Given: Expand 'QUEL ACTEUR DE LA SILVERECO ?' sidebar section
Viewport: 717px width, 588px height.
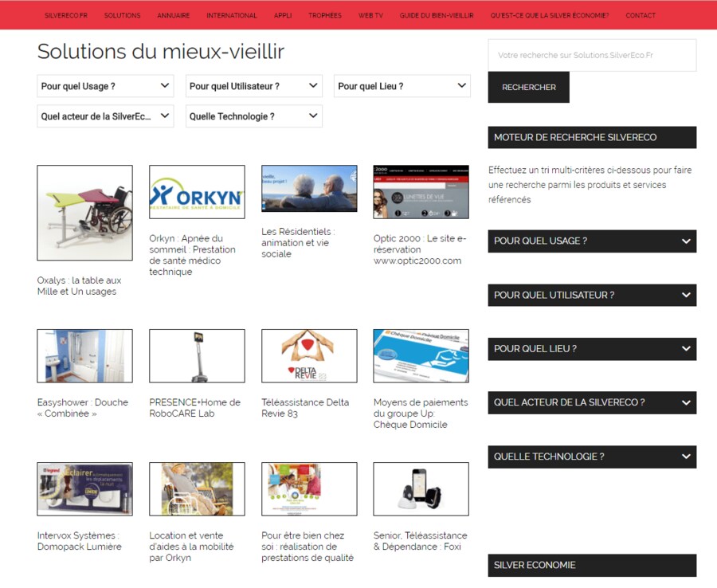Looking at the screenshot, I should click(592, 402).
